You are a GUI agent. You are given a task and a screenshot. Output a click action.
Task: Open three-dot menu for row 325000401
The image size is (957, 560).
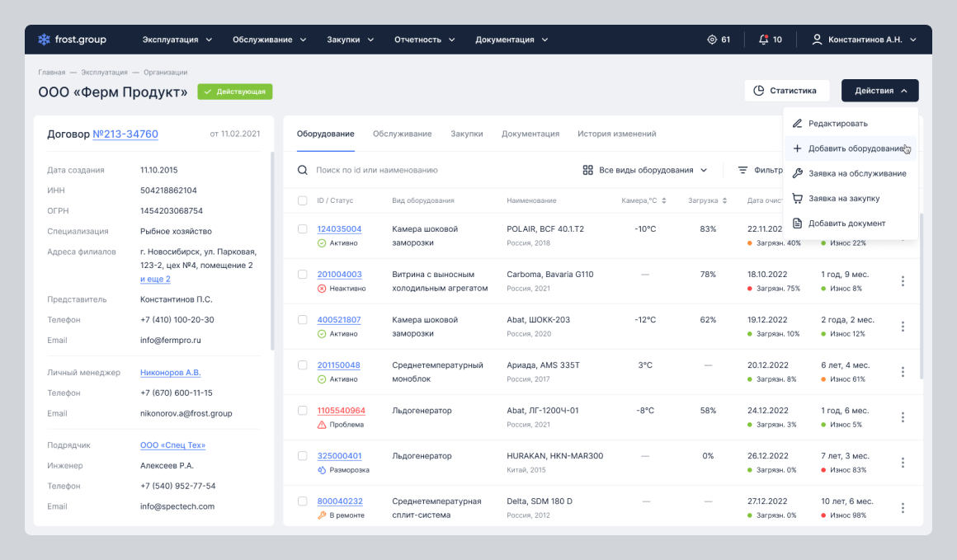903,463
